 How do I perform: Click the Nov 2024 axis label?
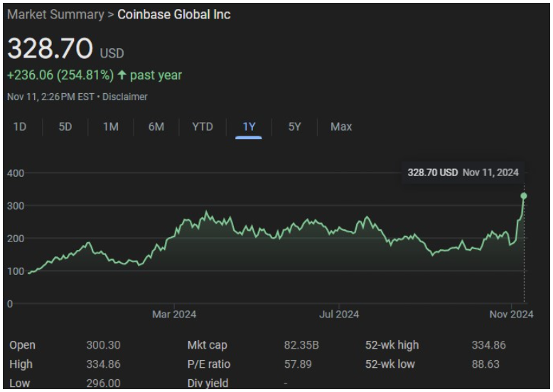click(x=511, y=314)
